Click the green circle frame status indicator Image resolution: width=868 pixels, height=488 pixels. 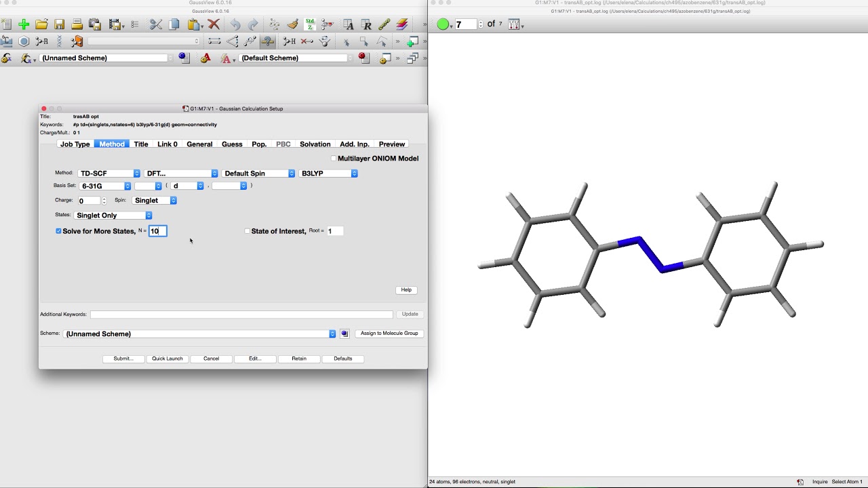pyautogui.click(x=443, y=24)
